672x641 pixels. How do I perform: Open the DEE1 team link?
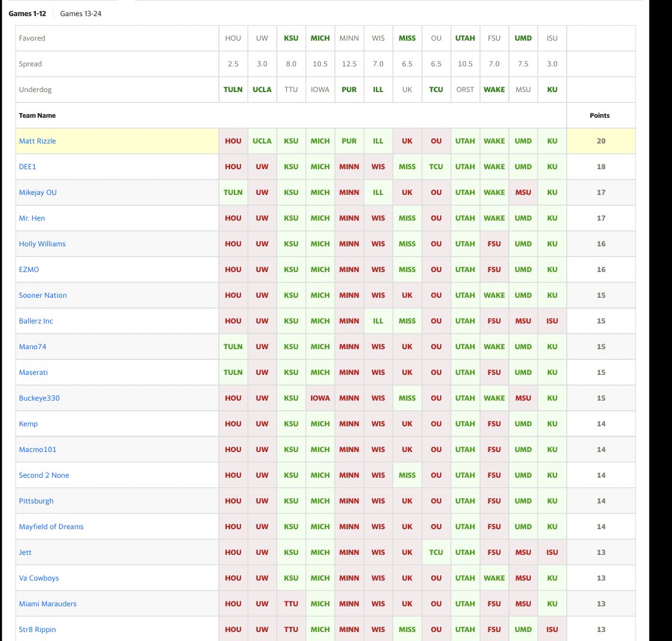tap(28, 167)
